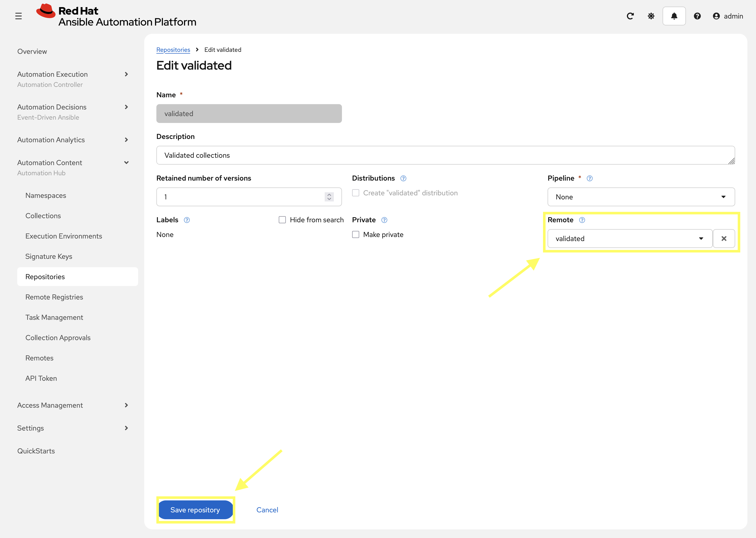
Task: Open Remote Registries from the sidebar
Action: click(x=54, y=297)
